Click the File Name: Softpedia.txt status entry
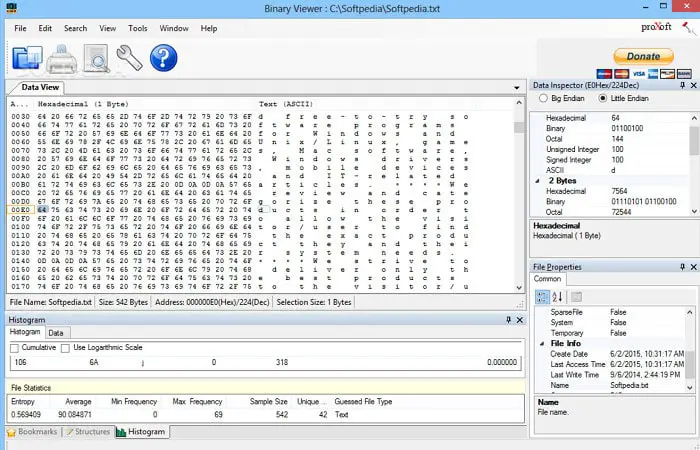The width and height of the screenshot is (700, 450). (50, 302)
